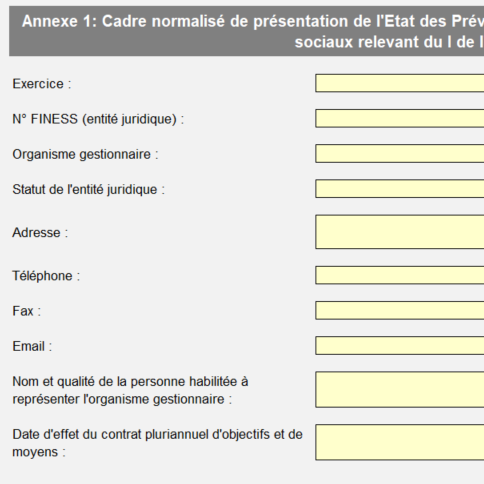484x484 pixels.
Task: Focus the Fax input field
Action: click(400, 311)
